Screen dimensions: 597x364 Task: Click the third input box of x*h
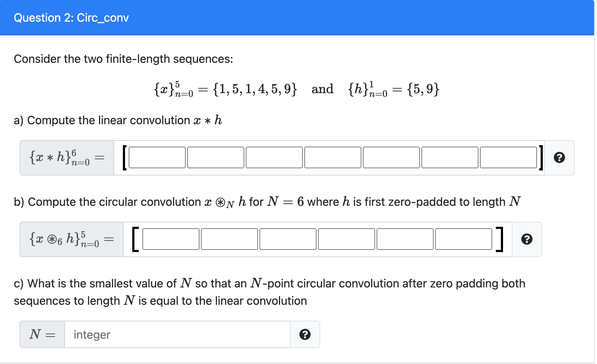coord(274,157)
